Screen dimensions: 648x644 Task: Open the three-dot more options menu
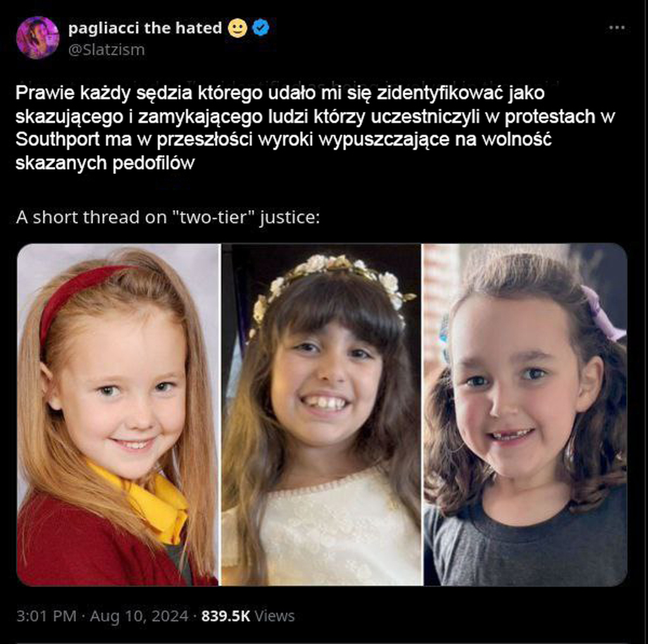[616, 28]
